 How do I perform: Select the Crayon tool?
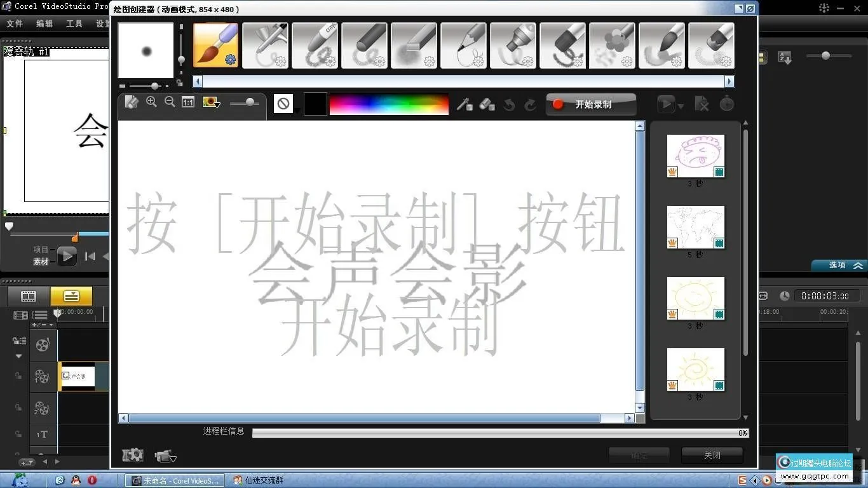tap(315, 44)
